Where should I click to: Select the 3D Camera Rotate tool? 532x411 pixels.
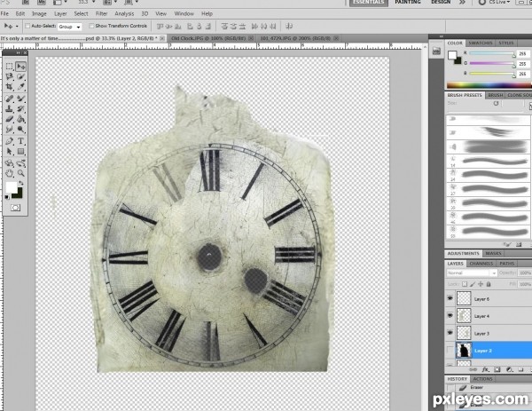(x=20, y=163)
